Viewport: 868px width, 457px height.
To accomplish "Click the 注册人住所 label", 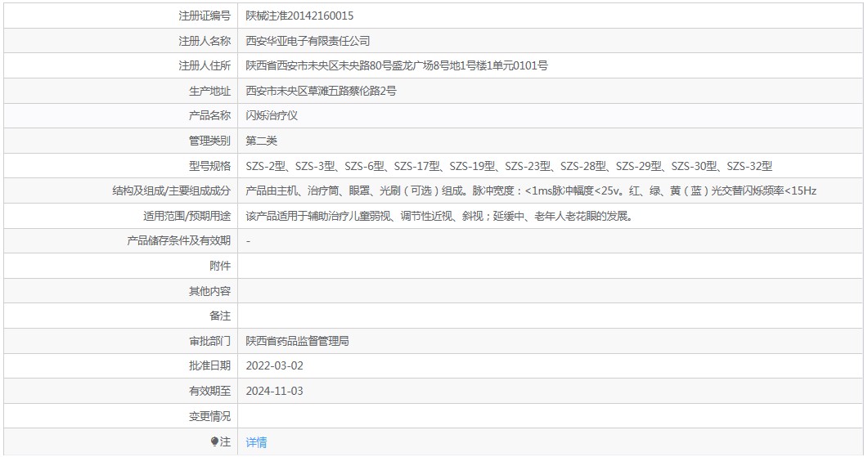I will (x=205, y=66).
